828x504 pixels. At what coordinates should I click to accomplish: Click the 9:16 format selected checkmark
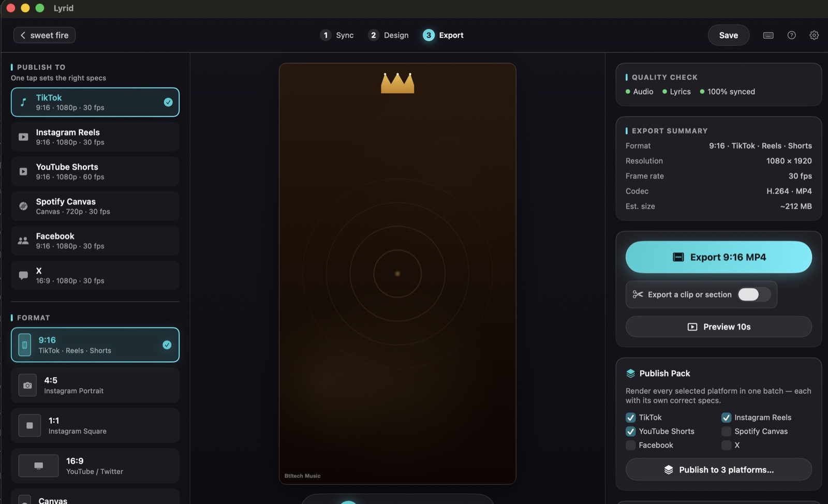167,345
